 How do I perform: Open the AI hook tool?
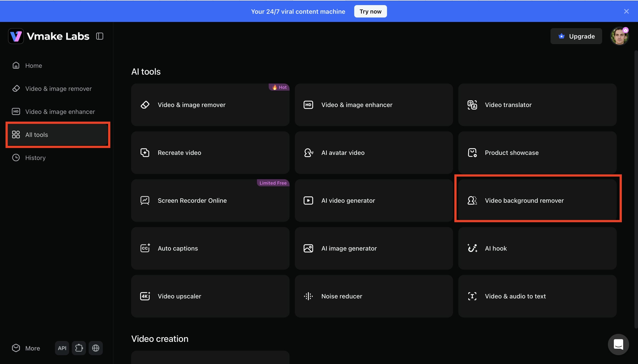(x=537, y=248)
